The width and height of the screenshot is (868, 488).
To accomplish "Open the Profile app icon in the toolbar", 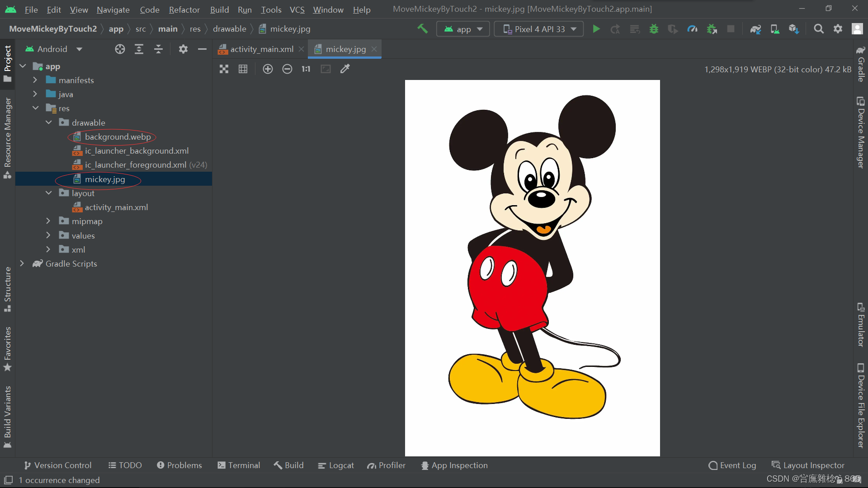I will coord(692,29).
